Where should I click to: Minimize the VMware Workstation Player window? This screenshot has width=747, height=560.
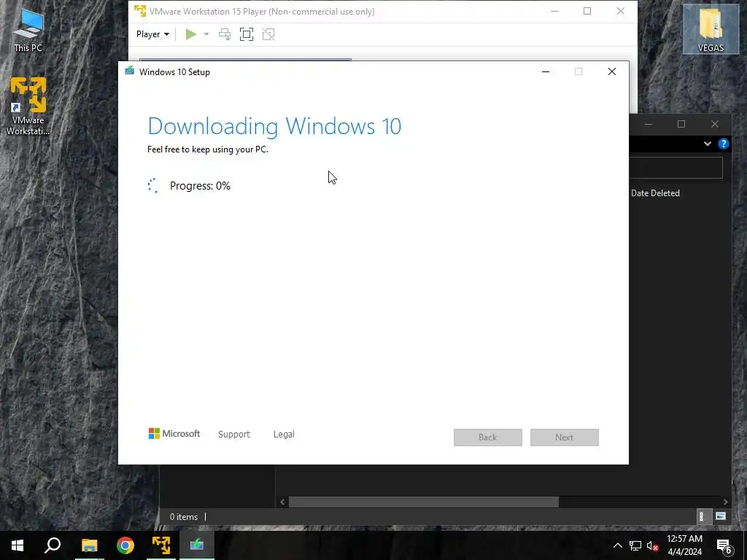554,11
